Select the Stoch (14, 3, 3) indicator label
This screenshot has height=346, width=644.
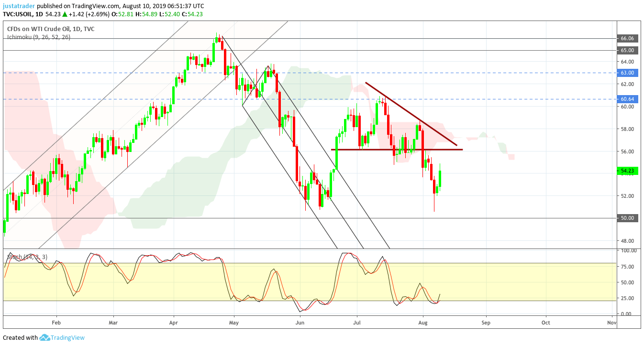[x=27, y=257]
